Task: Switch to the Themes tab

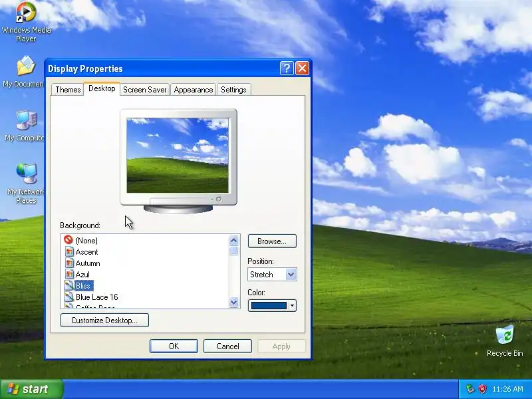Action: pos(68,90)
